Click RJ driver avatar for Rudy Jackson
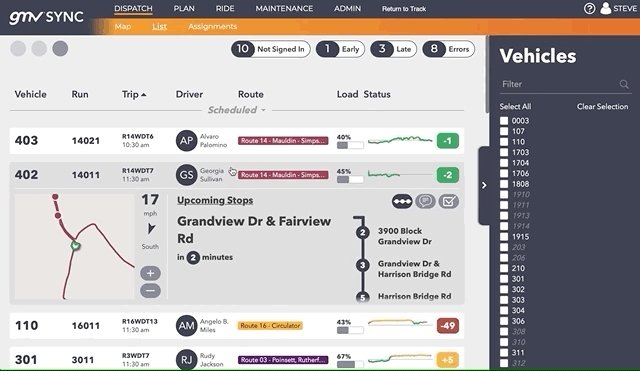640x371 pixels. (187, 360)
